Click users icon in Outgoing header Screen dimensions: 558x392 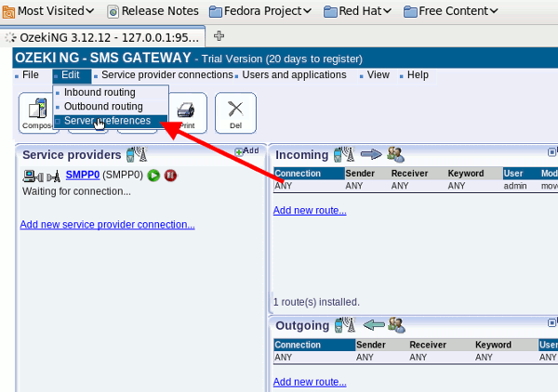click(396, 325)
